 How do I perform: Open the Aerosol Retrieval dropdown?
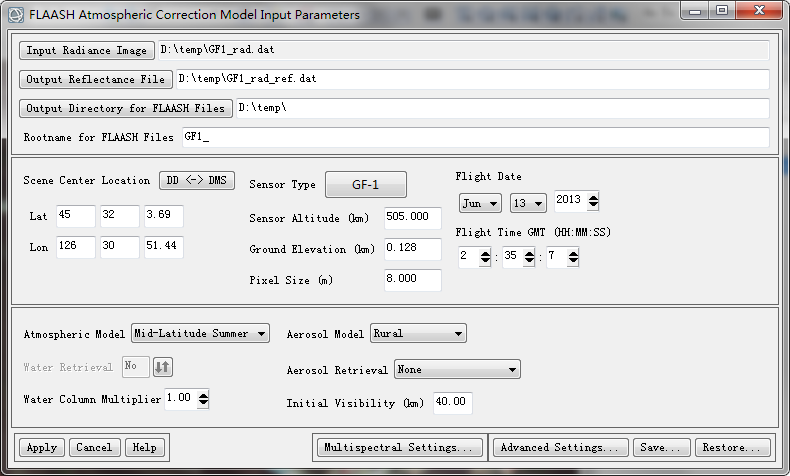point(457,370)
